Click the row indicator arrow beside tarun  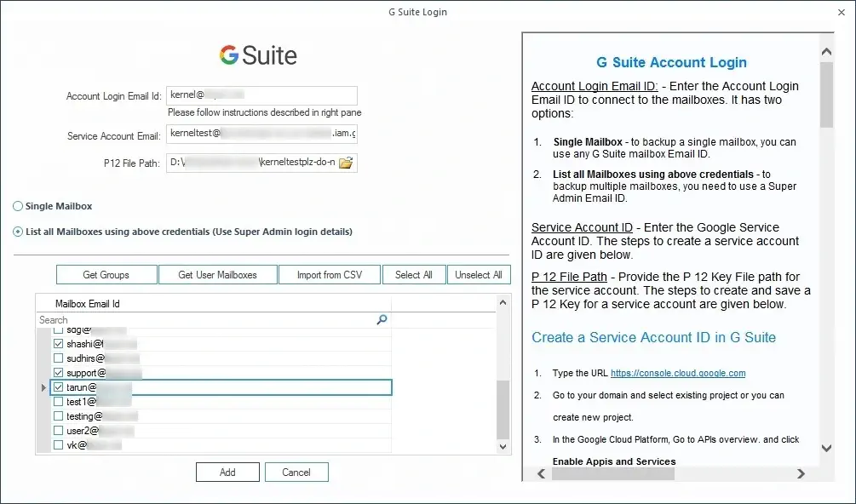pos(43,388)
